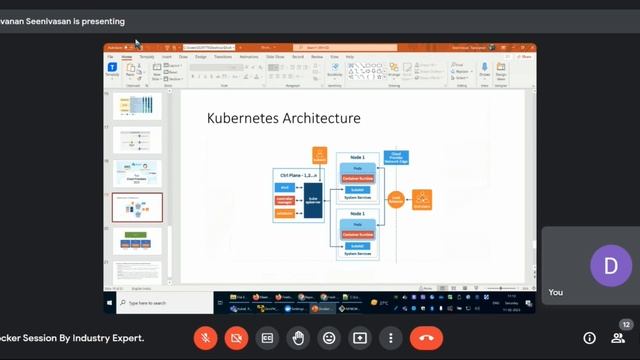Show the participants list with 12 badge
Viewport: 640px width, 360px height.
618,337
